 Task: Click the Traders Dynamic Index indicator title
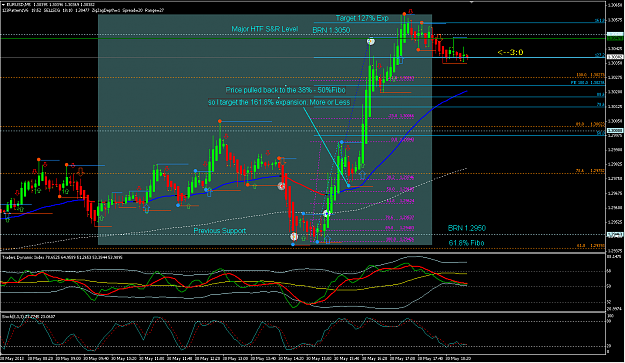(63, 257)
